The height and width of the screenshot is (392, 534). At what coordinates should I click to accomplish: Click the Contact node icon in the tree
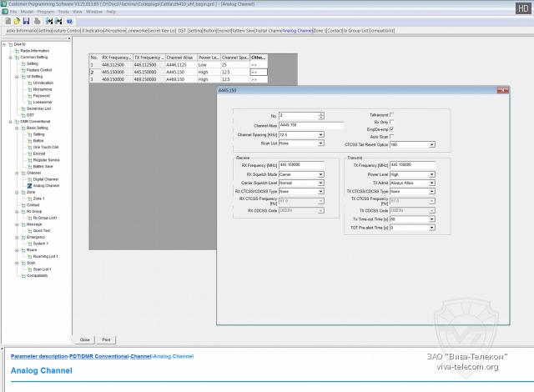point(23,205)
